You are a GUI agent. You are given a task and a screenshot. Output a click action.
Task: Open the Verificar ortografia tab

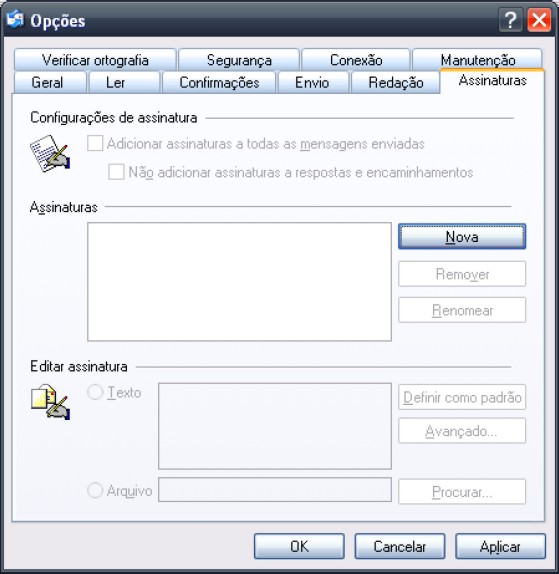tap(95, 60)
